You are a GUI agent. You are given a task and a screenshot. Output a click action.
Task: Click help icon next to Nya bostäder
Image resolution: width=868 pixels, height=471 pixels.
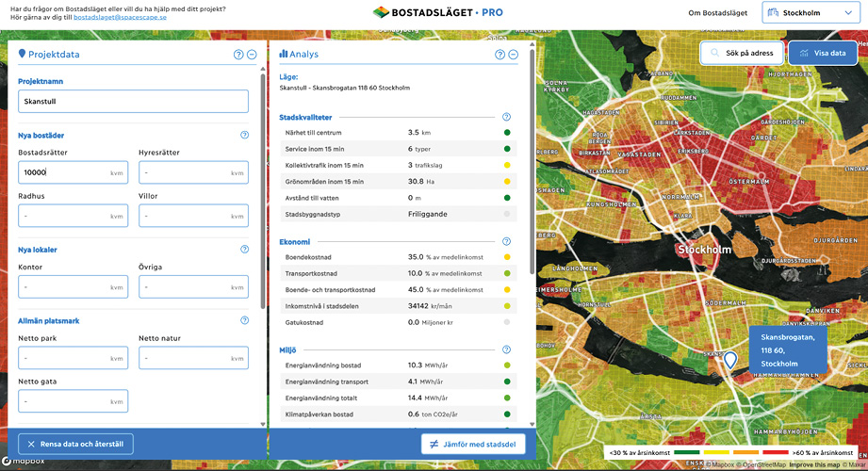click(244, 135)
